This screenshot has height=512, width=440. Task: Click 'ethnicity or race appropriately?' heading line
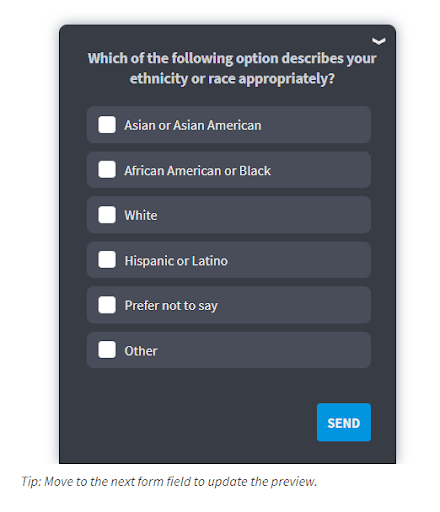pos(232,79)
